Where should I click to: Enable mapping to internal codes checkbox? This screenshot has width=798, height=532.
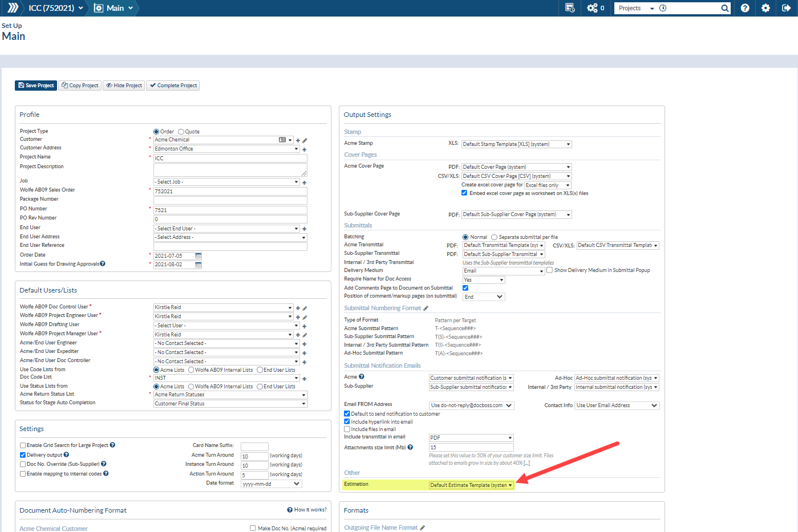click(x=23, y=474)
